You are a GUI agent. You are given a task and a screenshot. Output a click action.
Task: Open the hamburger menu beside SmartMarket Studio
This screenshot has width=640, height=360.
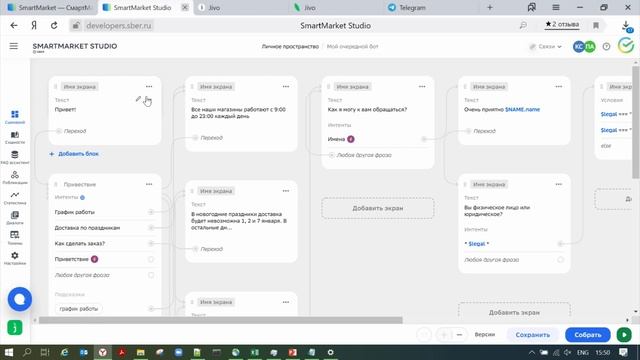(14, 46)
